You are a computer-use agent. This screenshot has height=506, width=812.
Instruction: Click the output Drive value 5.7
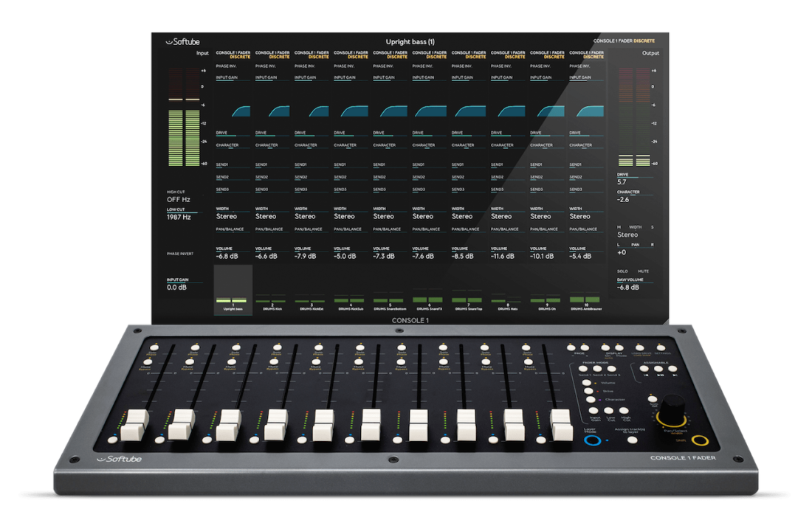(622, 182)
